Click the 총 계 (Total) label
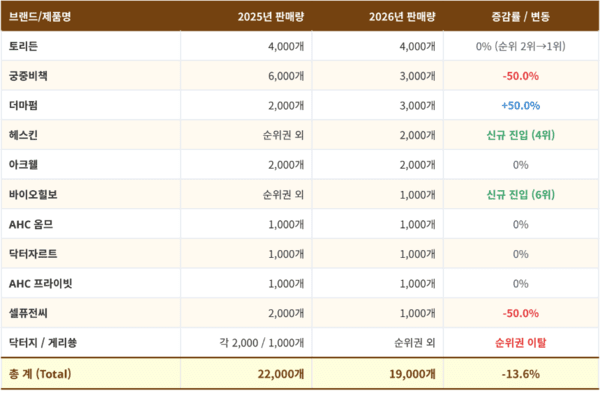 [40, 373]
